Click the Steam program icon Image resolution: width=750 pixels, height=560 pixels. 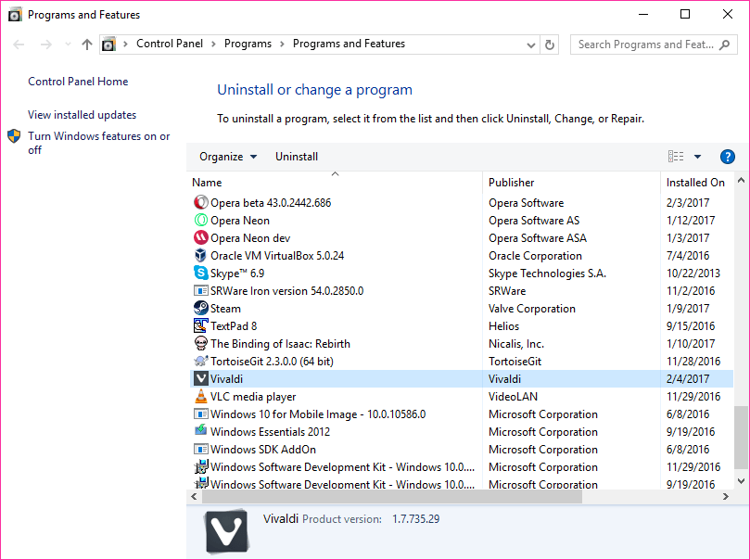[x=201, y=309]
